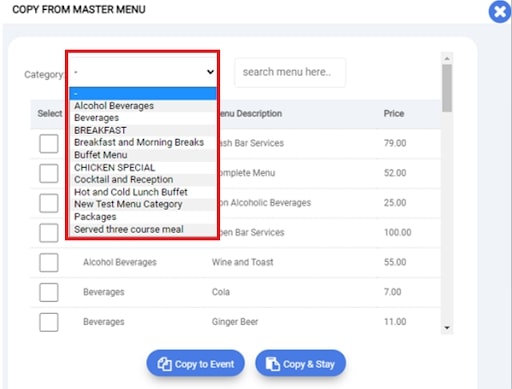The width and height of the screenshot is (512, 389).
Task: Click the Select column header
Action: [50, 113]
